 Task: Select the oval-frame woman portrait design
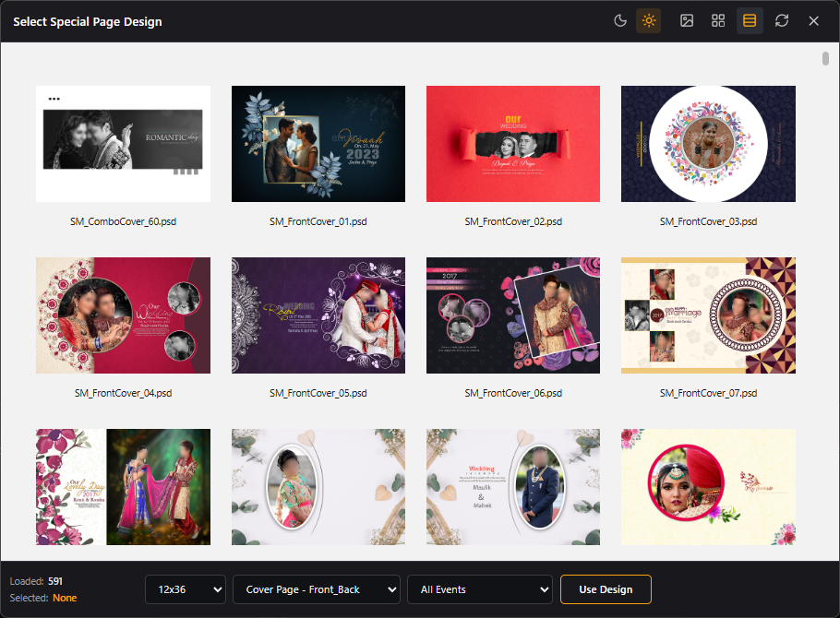coord(318,487)
